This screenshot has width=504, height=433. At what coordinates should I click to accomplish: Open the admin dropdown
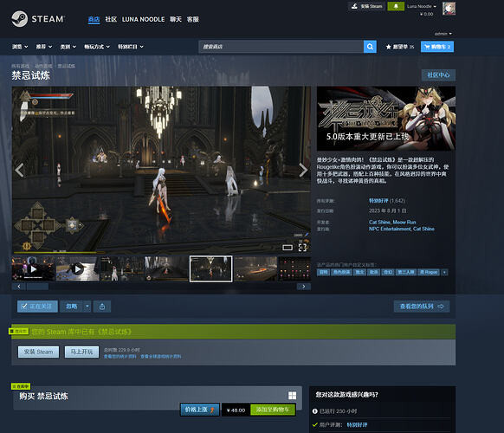pyautogui.click(x=443, y=34)
